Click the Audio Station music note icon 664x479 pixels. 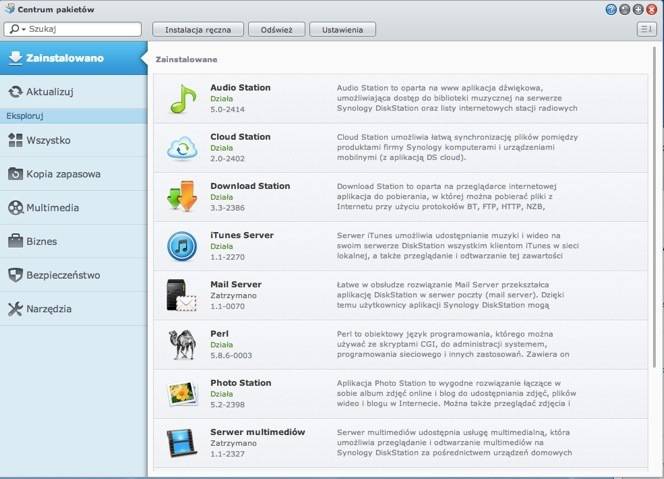(183, 99)
